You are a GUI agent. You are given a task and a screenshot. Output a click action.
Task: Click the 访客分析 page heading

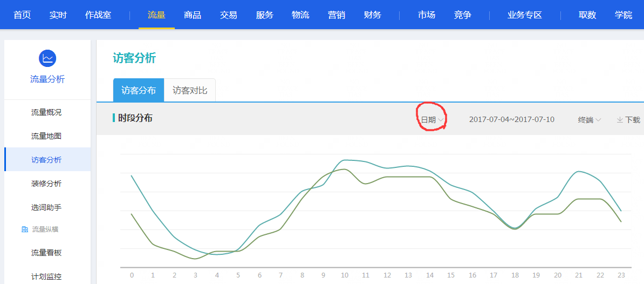134,58
